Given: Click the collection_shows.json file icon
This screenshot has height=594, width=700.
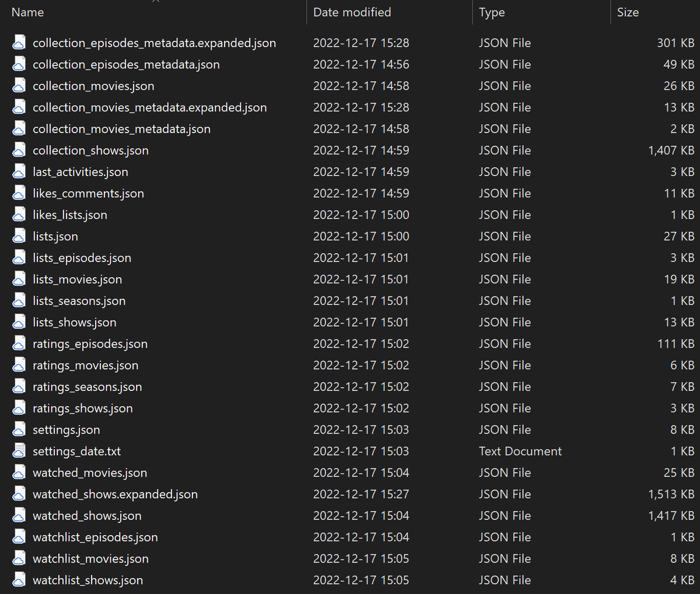Looking at the screenshot, I should point(19,151).
